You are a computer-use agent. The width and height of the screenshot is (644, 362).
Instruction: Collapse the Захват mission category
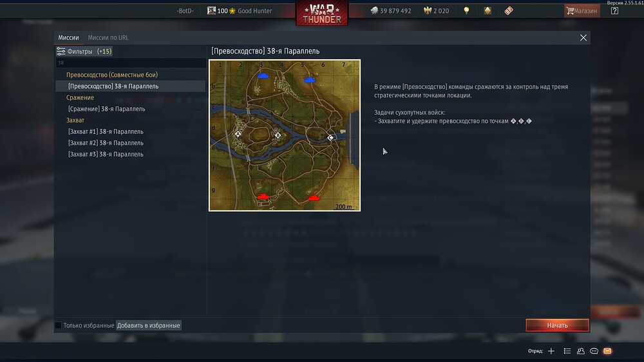[x=75, y=120]
